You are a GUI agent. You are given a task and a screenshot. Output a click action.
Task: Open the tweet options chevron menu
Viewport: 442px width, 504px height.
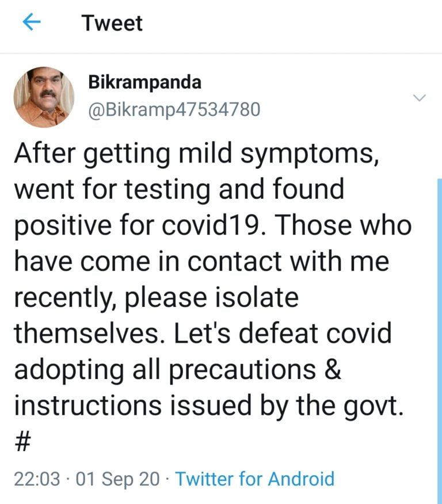[x=420, y=98]
